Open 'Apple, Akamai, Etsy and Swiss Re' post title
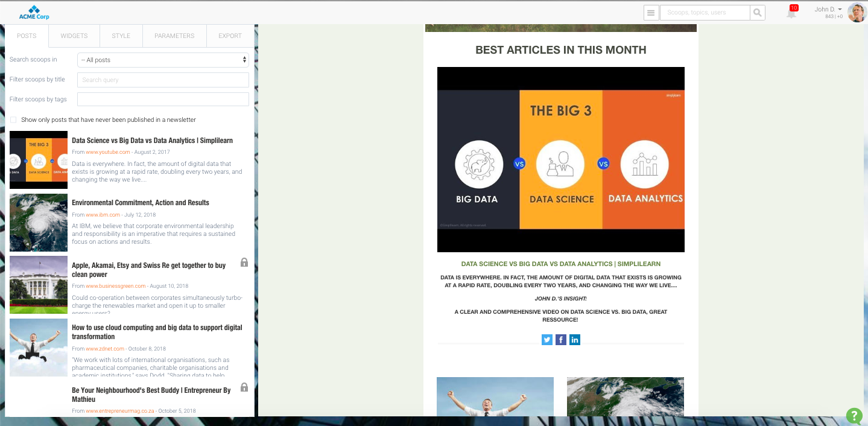 tap(149, 270)
